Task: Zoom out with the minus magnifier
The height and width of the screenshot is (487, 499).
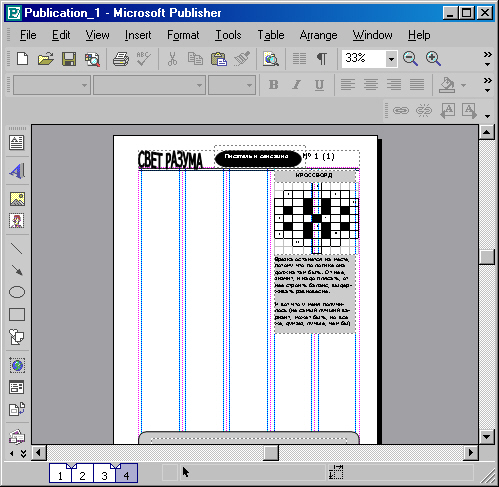Action: (410, 59)
